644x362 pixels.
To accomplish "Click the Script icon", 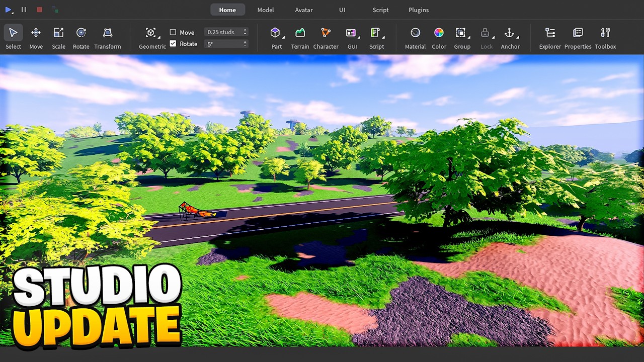I will click(375, 33).
